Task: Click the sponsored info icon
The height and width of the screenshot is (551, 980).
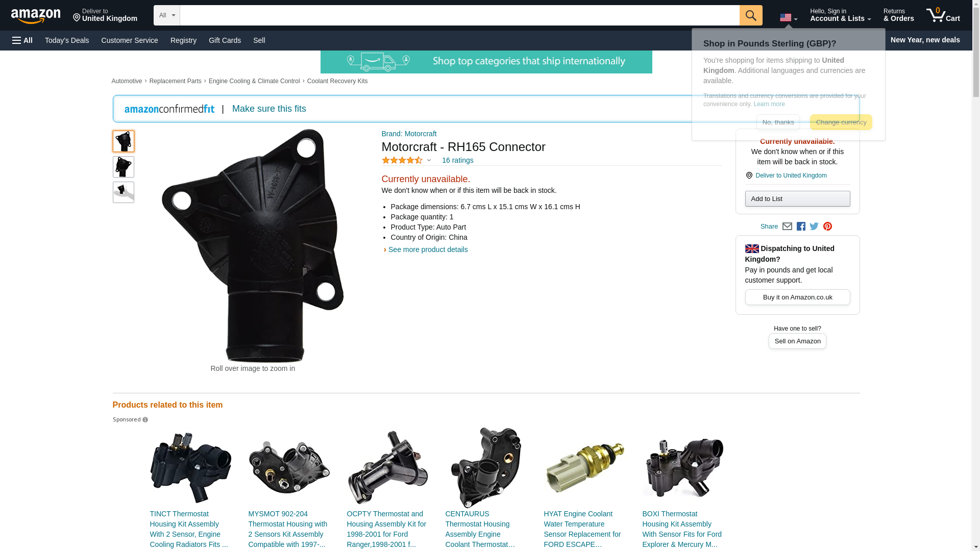Action: pos(145,420)
